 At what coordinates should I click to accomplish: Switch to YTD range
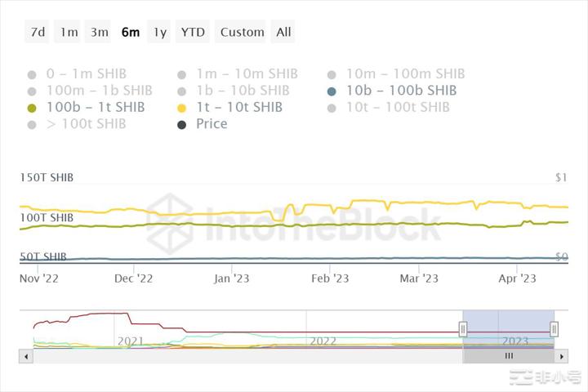[x=193, y=32]
